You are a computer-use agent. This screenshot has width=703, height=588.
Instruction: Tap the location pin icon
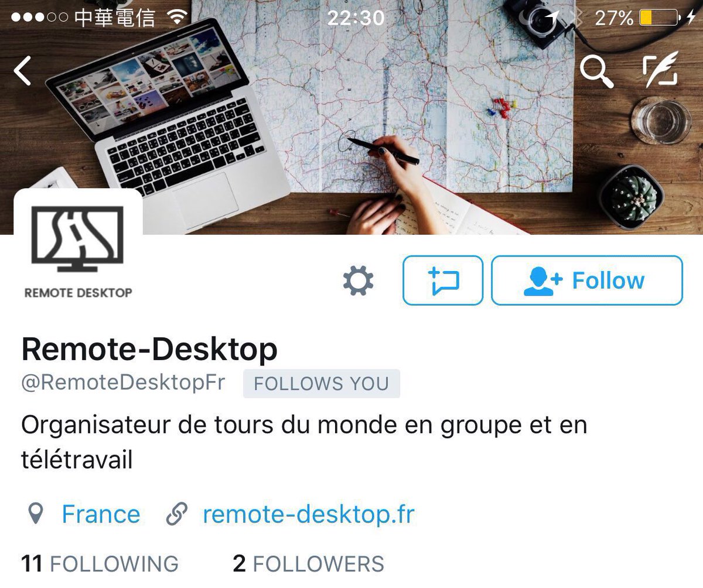pos(36,514)
